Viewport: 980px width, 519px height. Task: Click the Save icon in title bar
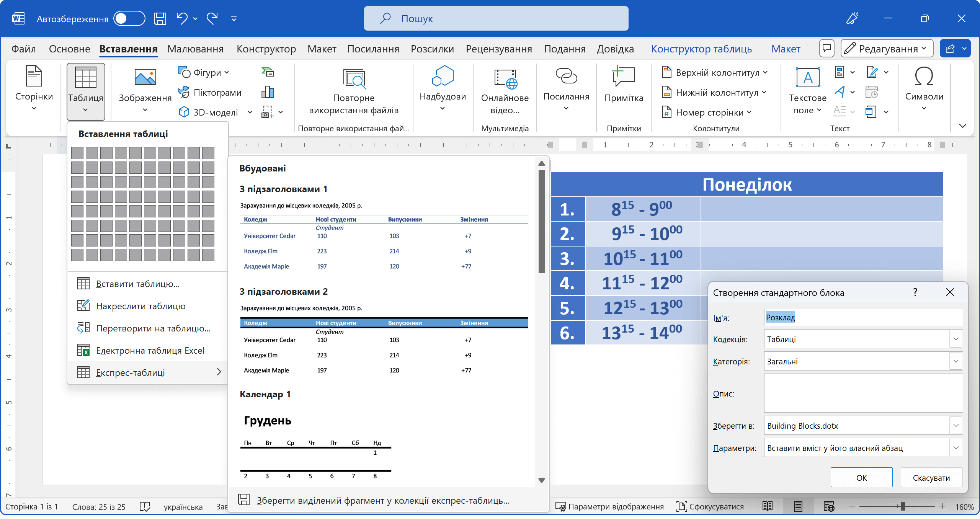[x=160, y=18]
